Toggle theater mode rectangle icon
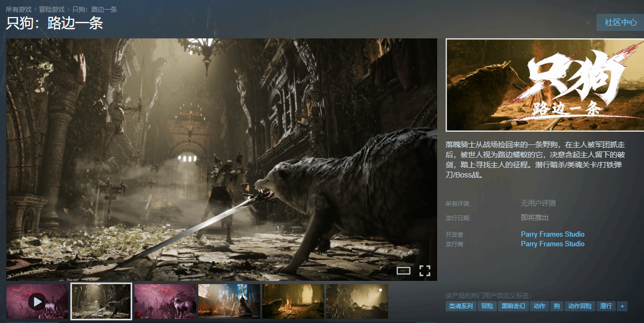The width and height of the screenshot is (644, 323). click(404, 271)
